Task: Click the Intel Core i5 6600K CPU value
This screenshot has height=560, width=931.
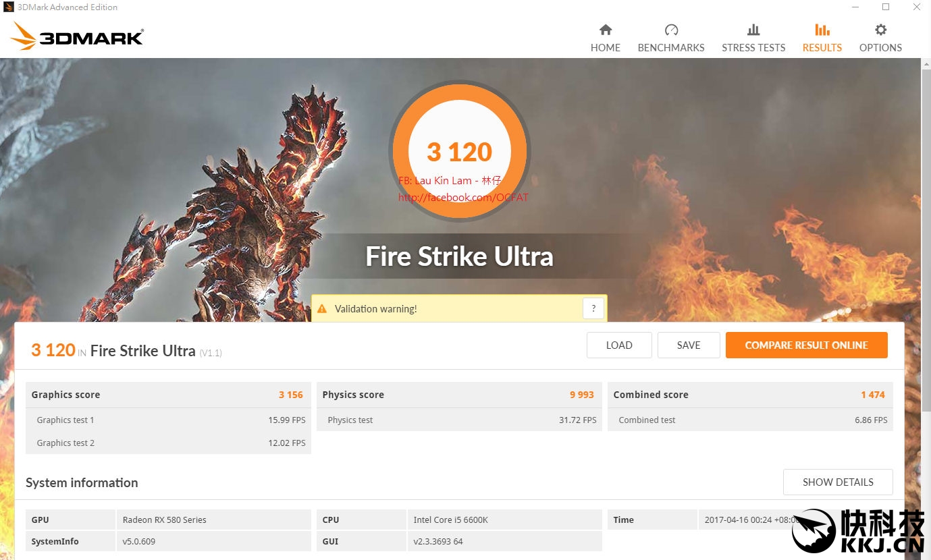Action: pyautogui.click(x=451, y=520)
